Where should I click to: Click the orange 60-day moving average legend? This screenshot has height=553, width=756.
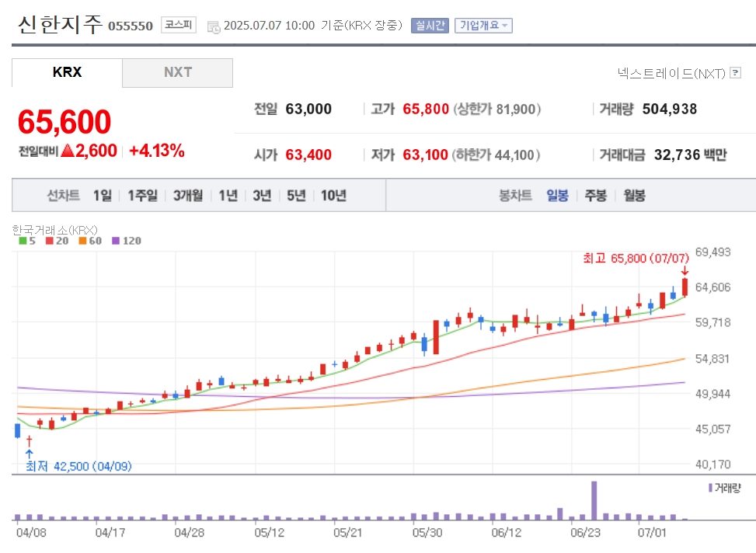pos(90,241)
